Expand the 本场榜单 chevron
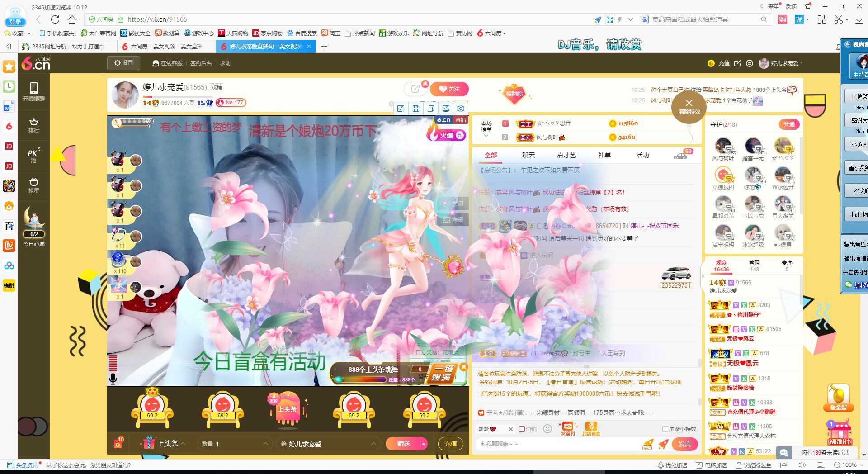 click(486, 136)
